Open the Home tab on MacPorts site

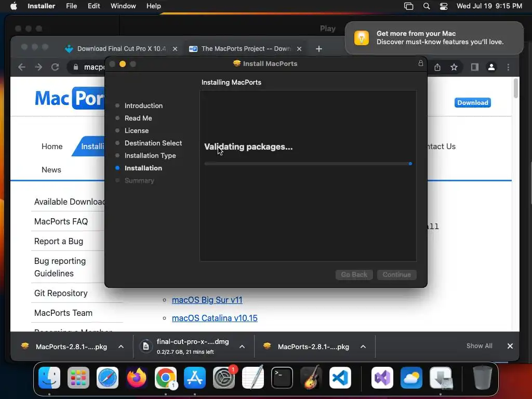(52, 146)
